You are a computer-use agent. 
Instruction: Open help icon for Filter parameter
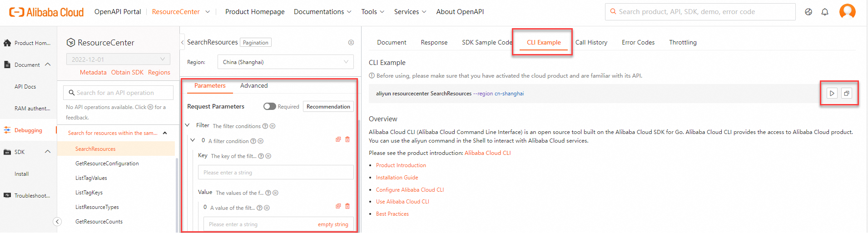tap(265, 126)
